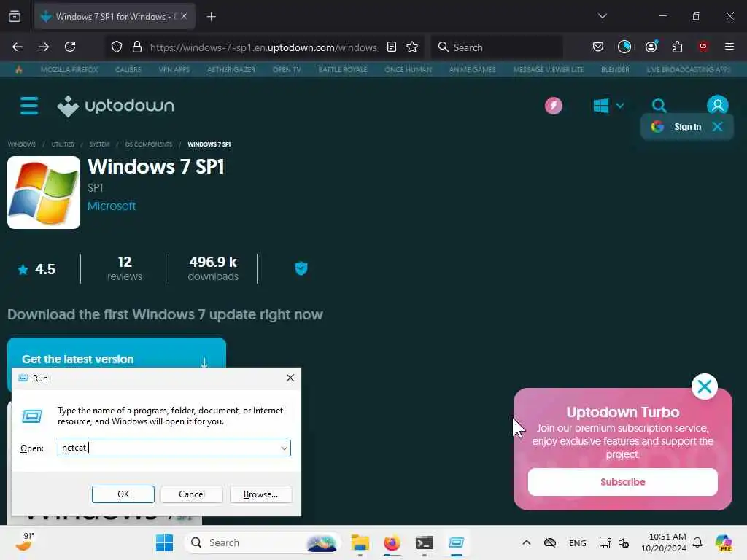The width and height of the screenshot is (747, 560).
Task: Close the Uptodown Turbo promo
Action: click(704, 386)
